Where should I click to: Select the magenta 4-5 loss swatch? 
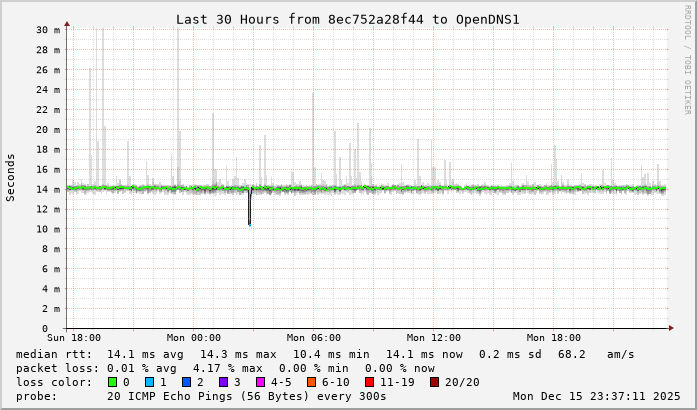click(x=260, y=382)
